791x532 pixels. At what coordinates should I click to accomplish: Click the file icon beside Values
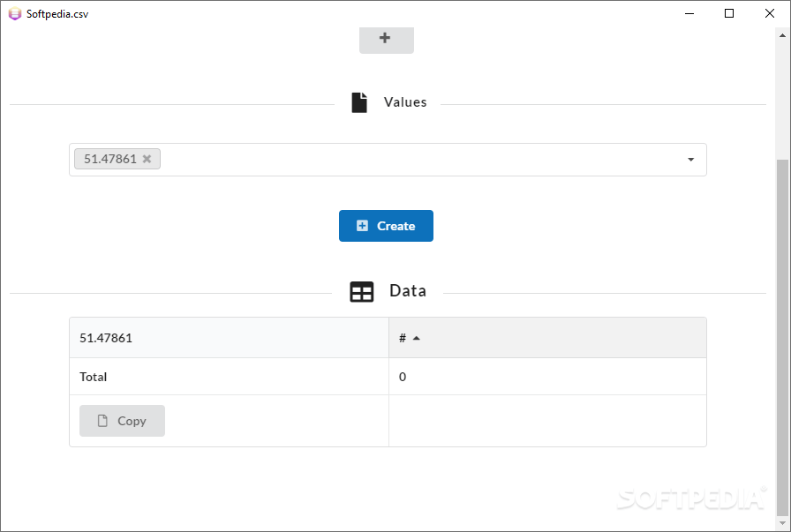358,102
